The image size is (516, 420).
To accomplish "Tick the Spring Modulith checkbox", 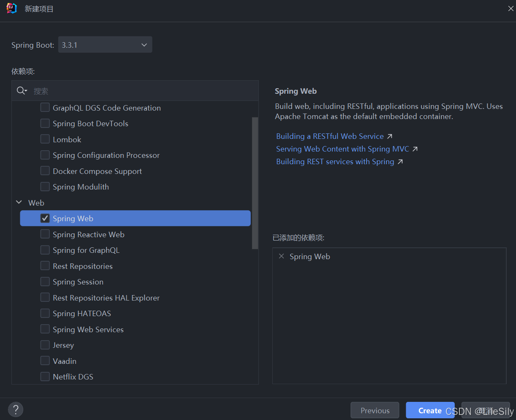I will [x=45, y=187].
